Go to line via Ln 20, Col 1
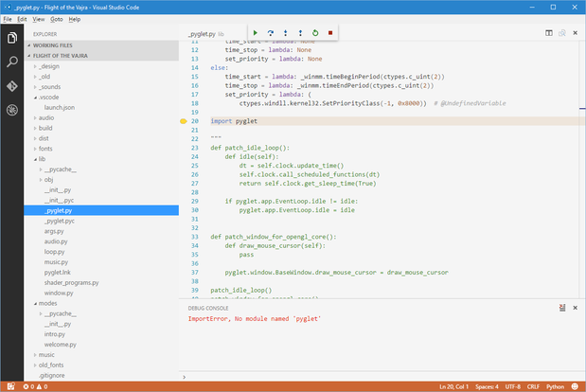 tap(453, 386)
